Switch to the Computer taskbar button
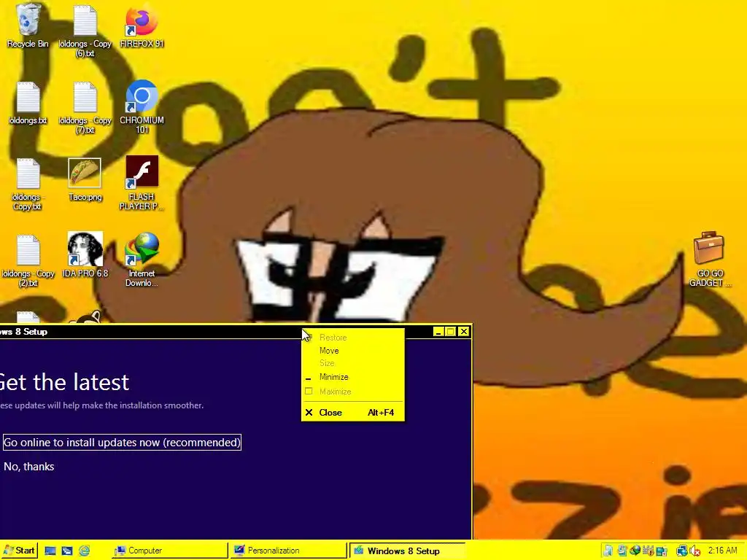 click(x=170, y=551)
